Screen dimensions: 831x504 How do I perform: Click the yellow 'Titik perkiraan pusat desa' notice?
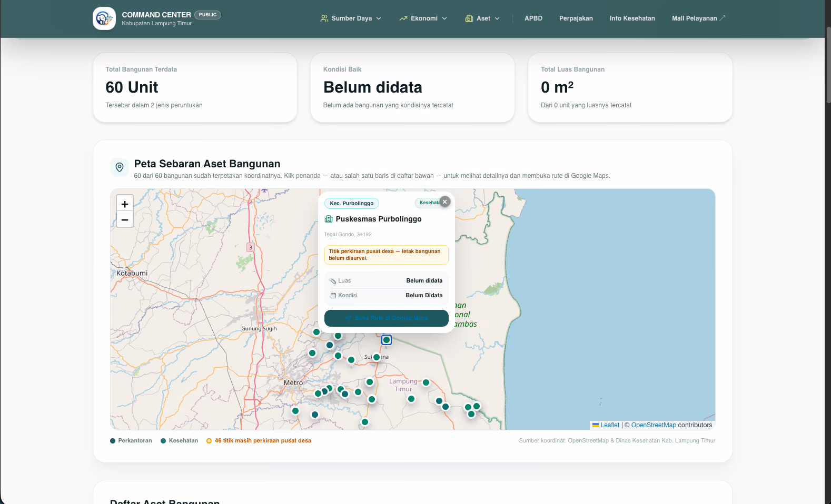pos(387,255)
